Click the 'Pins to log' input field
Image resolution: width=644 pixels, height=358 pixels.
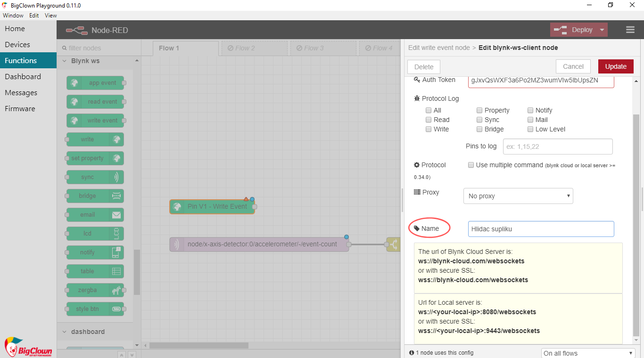click(x=558, y=146)
